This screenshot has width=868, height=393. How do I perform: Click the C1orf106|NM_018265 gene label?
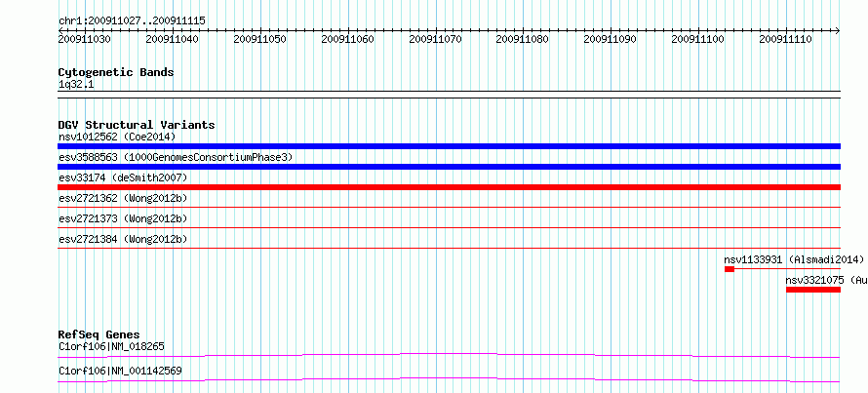pos(111,346)
